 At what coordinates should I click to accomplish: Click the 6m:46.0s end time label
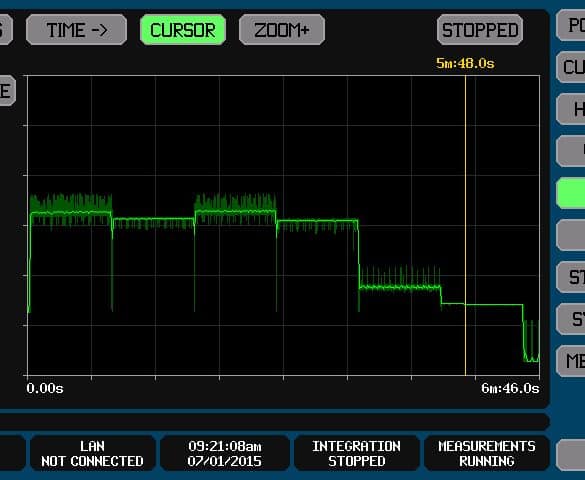click(510, 388)
